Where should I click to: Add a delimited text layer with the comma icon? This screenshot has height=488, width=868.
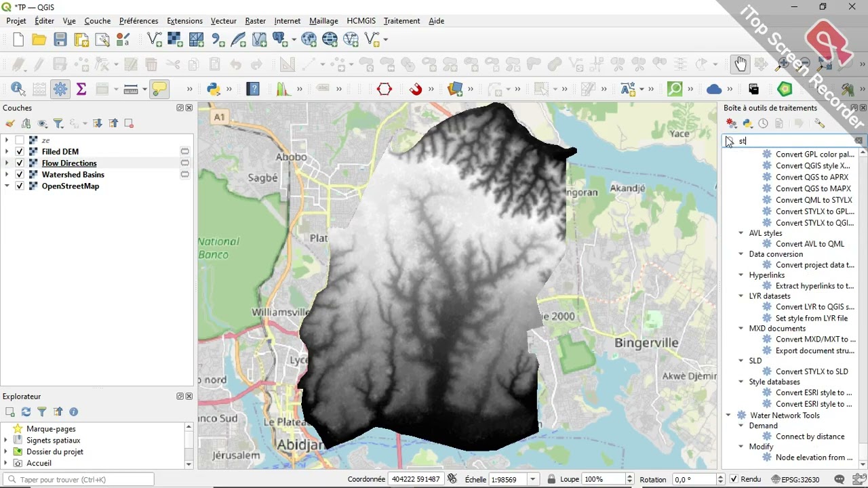[x=218, y=40]
